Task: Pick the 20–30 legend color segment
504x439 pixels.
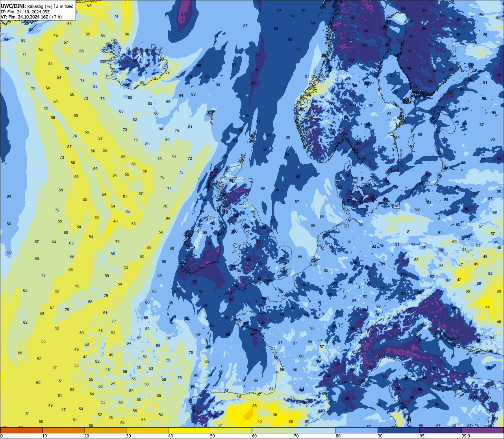Action: coord(105,430)
